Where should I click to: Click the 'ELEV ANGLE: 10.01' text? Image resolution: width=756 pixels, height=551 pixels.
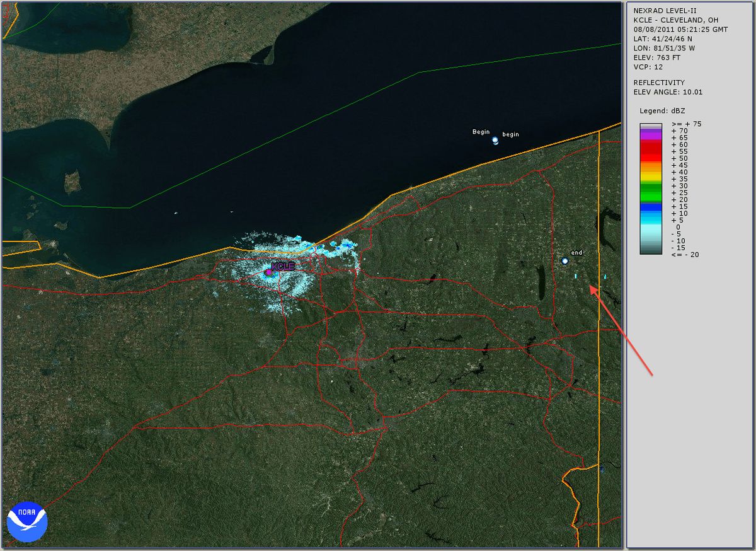click(x=669, y=91)
